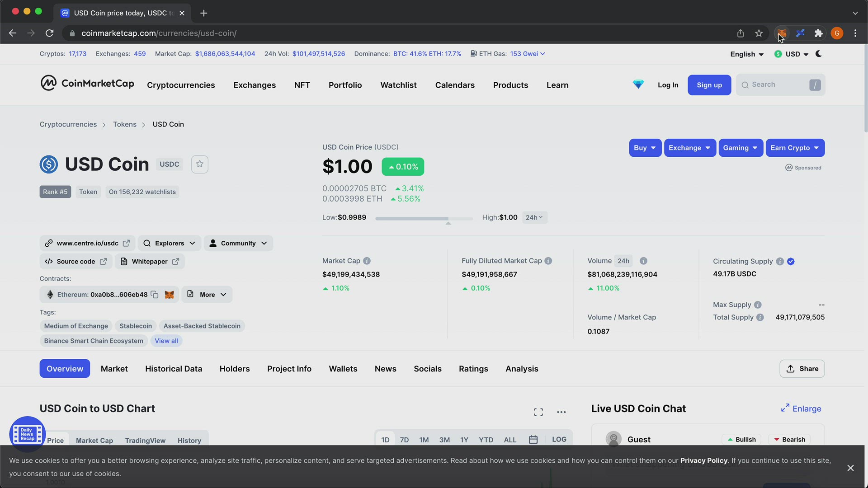The height and width of the screenshot is (488, 868).
Task: Select 1D chart range
Action: point(385,440)
